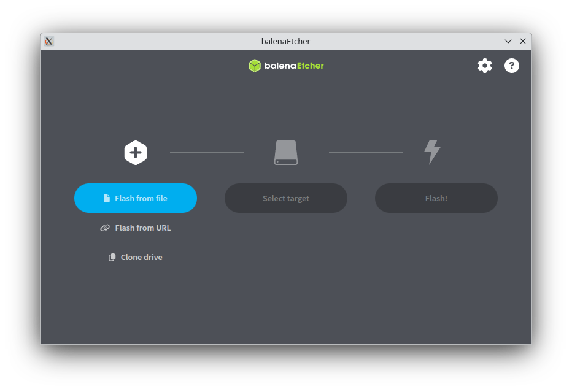The height and width of the screenshot is (392, 572).
Task: Choose the Flash from URL option
Action: (142, 228)
